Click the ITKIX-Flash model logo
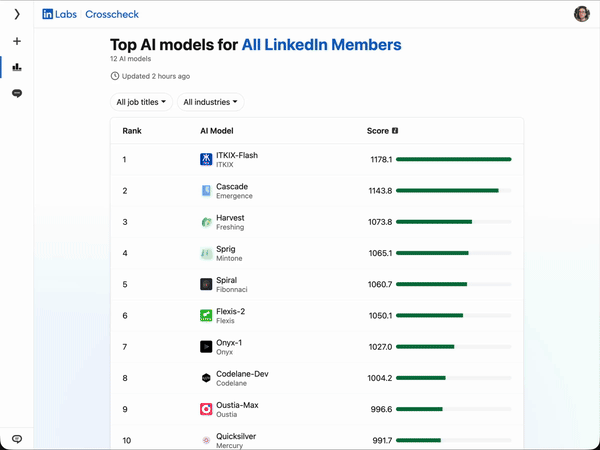 coord(206,159)
